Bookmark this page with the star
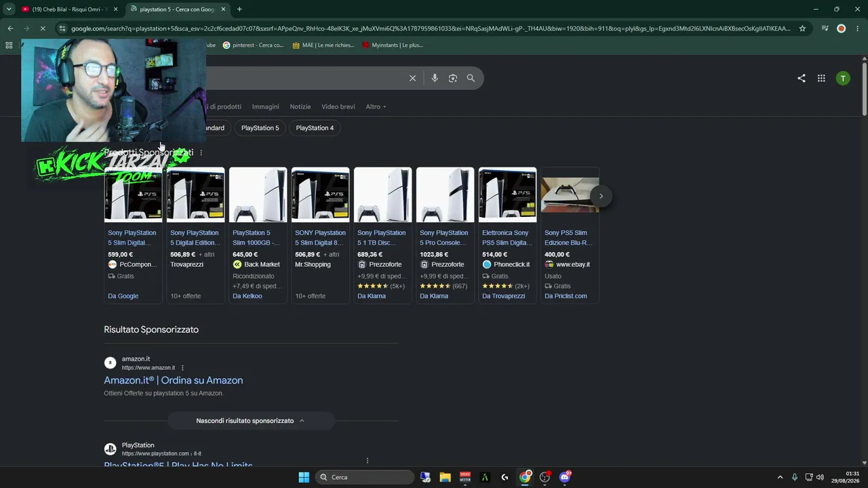This screenshot has width=868, height=488. pyautogui.click(x=802, y=28)
